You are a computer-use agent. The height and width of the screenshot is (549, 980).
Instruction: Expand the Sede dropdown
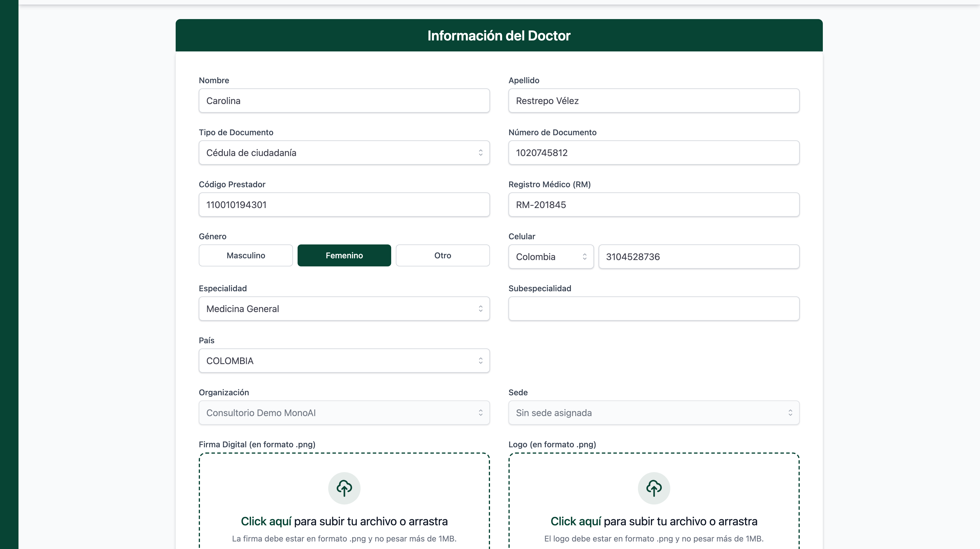654,413
